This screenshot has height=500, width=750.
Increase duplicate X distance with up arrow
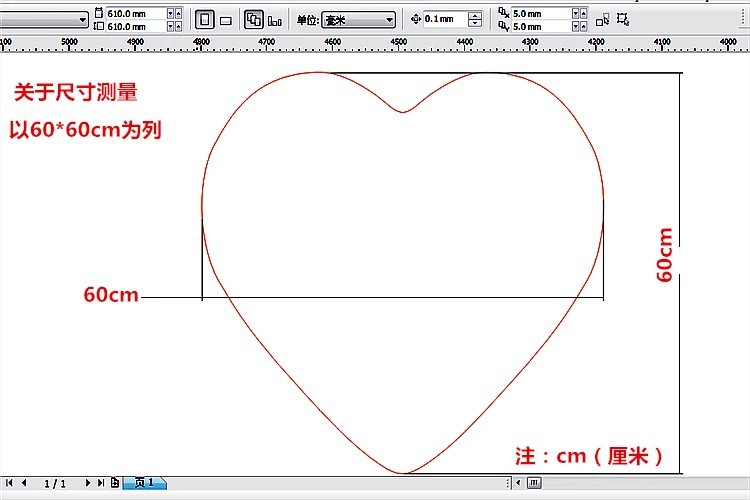click(584, 13)
